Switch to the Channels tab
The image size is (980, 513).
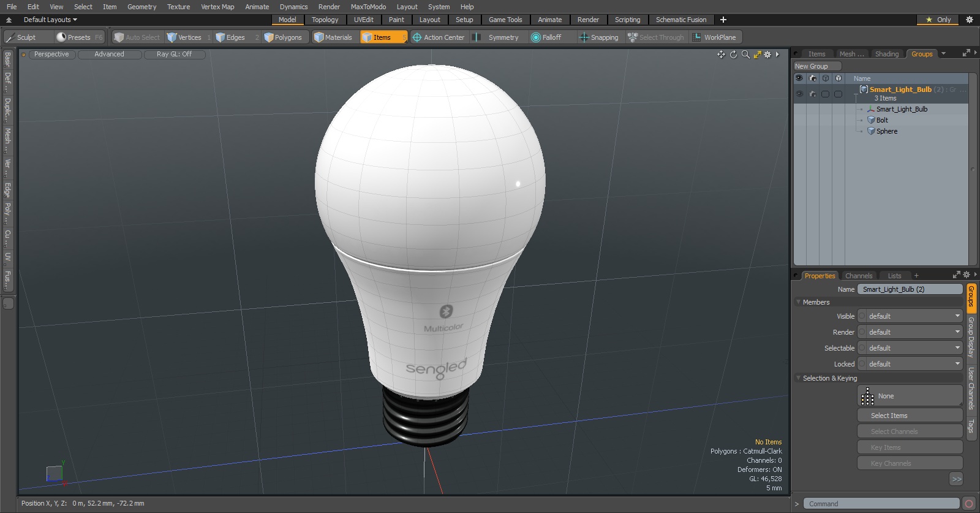(x=859, y=276)
